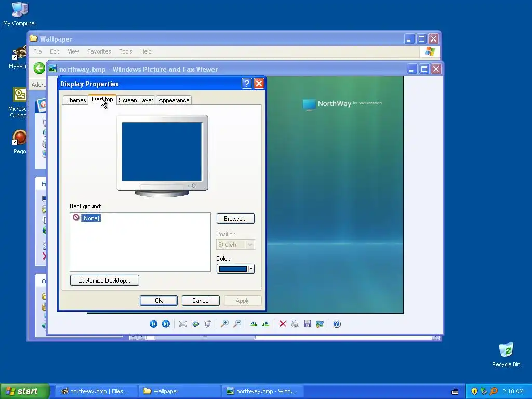
Task: Delete the picture with red X
Action: click(x=283, y=324)
